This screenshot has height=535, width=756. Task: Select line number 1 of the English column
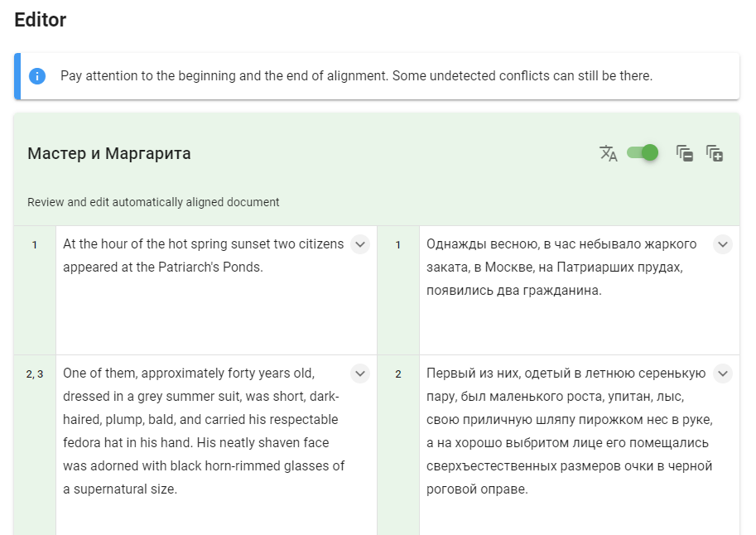tap(35, 245)
